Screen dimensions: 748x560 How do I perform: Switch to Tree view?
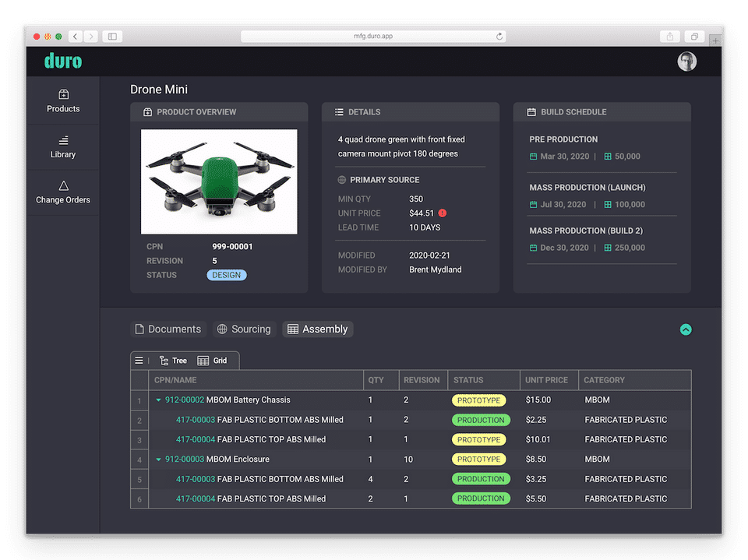coord(173,361)
